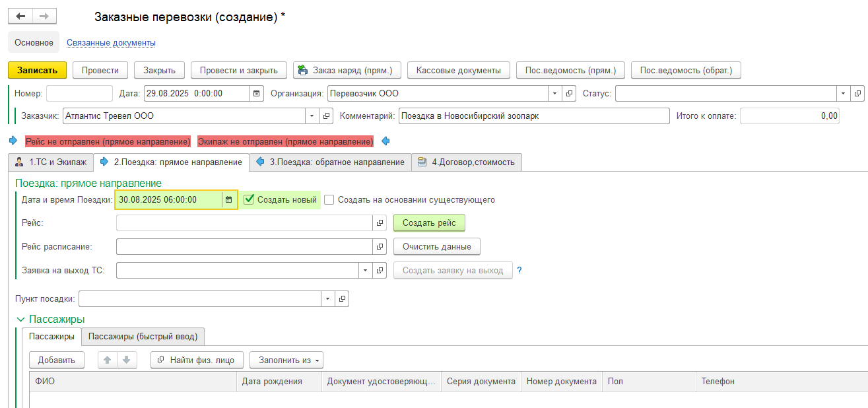Image resolution: width=868 pixels, height=408 pixels.
Task: Expand the Статус dropdown list
Action: click(843, 94)
